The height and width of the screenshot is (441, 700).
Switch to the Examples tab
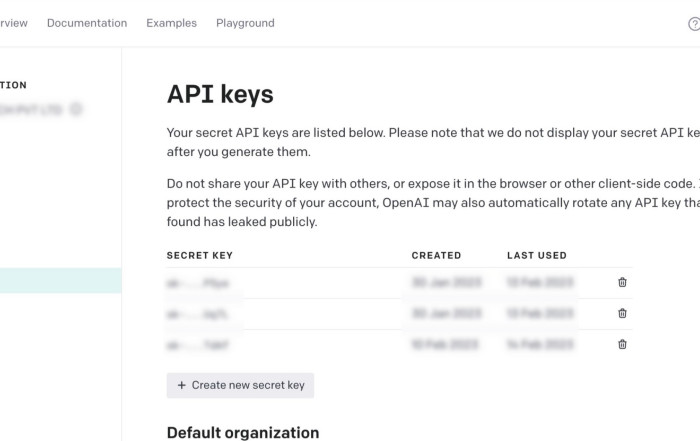tap(171, 23)
